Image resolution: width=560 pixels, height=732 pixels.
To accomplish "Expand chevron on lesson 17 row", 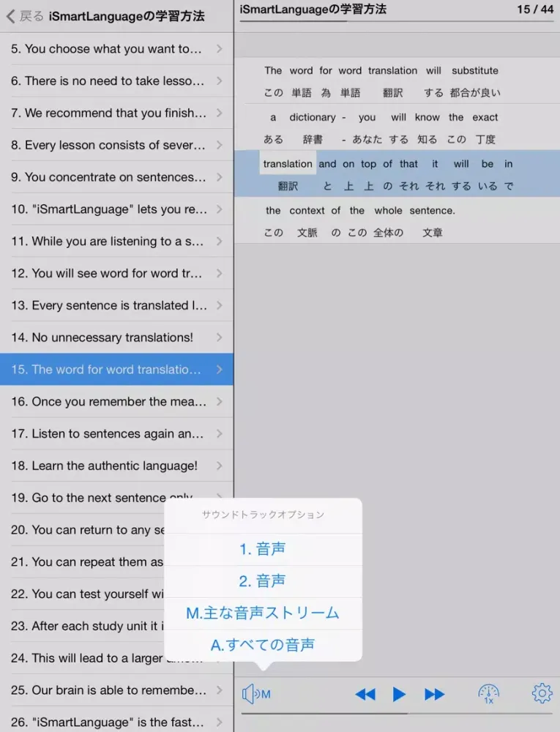I will [x=220, y=433].
